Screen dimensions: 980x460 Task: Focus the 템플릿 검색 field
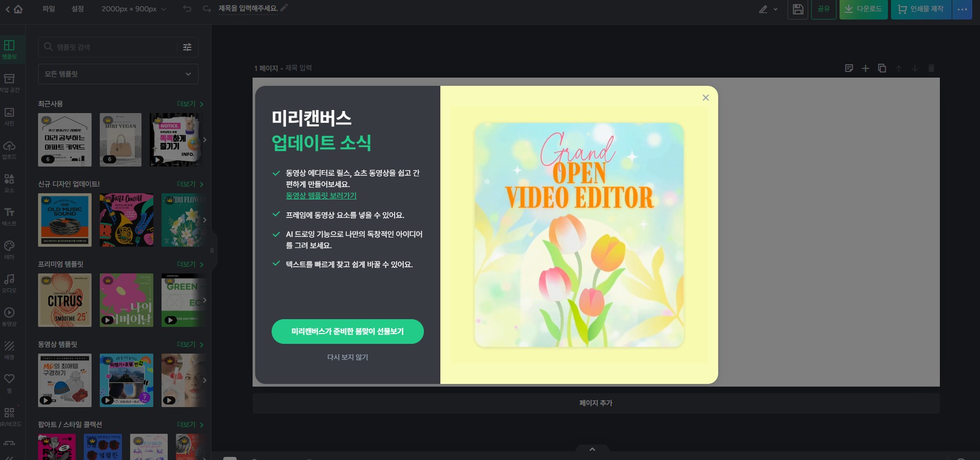click(108, 47)
